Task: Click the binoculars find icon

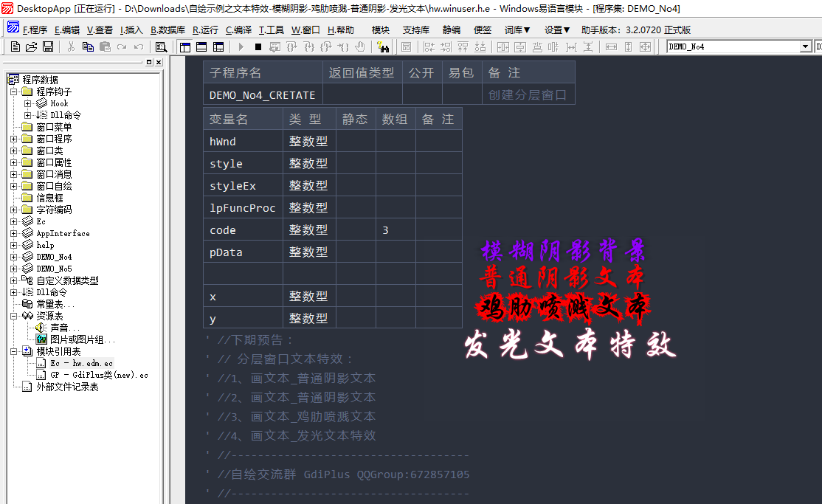Action: [x=383, y=46]
